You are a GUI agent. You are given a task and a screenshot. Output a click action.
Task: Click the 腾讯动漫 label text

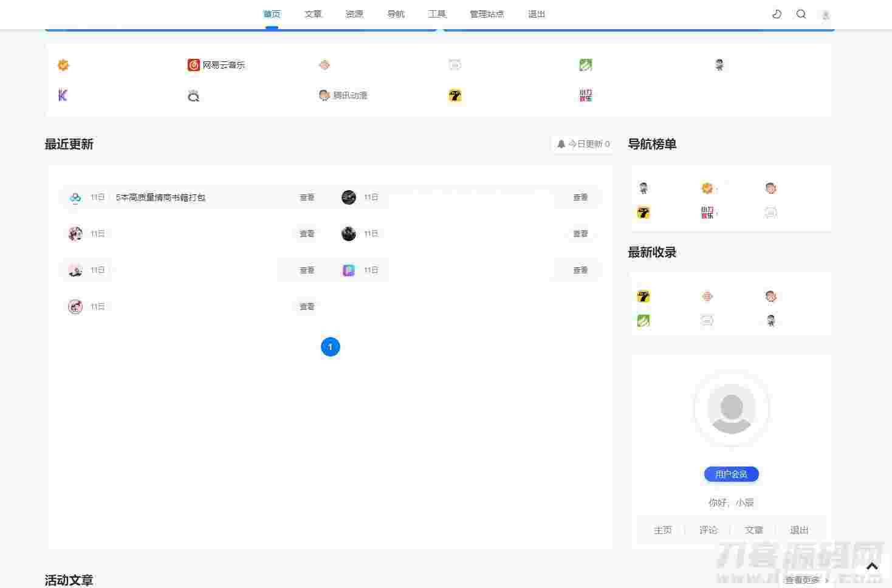tap(350, 95)
